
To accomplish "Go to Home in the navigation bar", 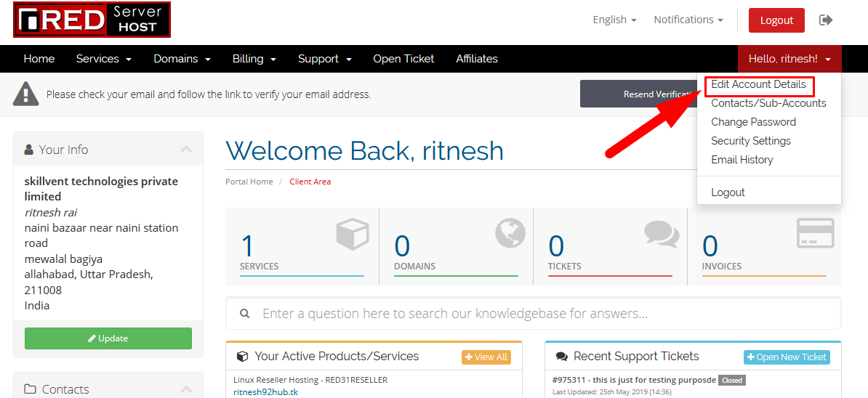I will (39, 59).
